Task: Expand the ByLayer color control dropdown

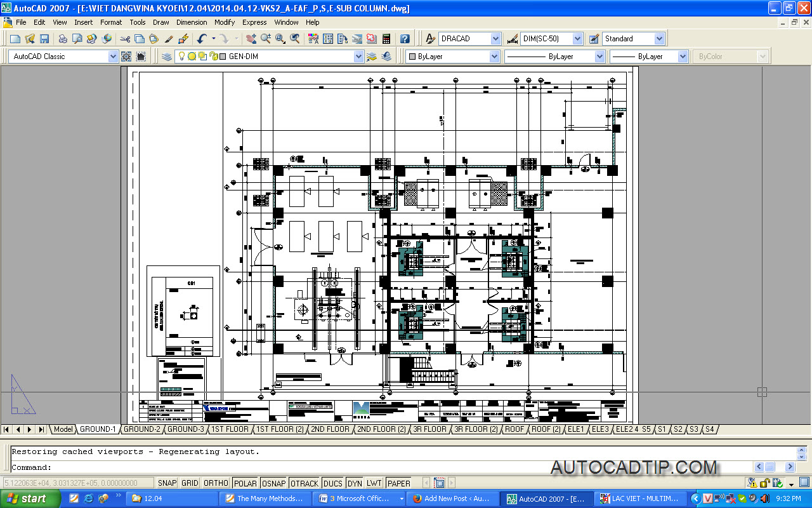Action: tap(494, 57)
